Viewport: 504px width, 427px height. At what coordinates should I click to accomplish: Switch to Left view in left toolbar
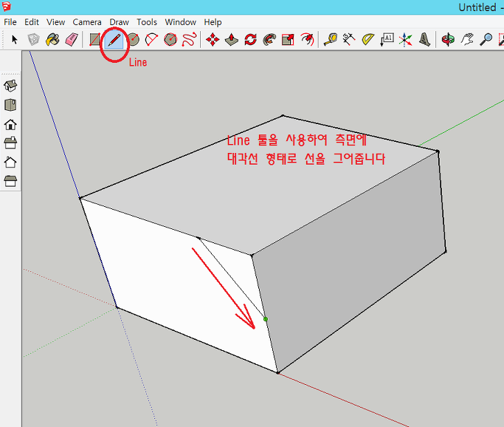click(x=10, y=181)
